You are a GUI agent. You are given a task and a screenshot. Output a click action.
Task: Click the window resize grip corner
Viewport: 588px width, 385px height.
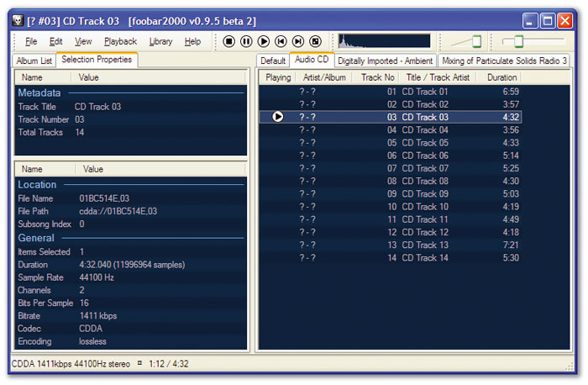pos(570,367)
